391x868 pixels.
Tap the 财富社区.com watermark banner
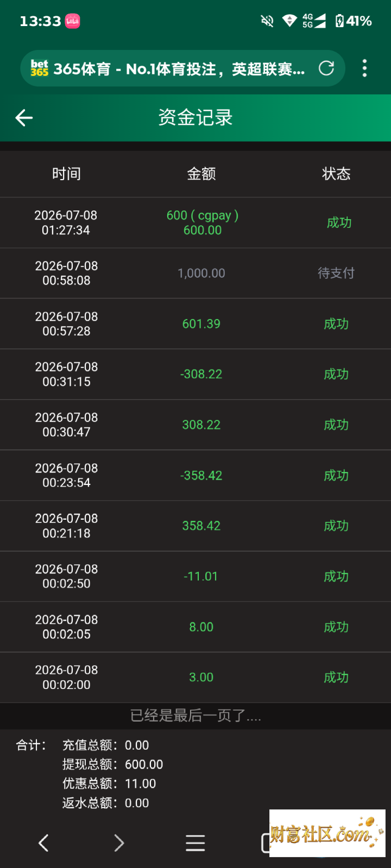point(327,833)
